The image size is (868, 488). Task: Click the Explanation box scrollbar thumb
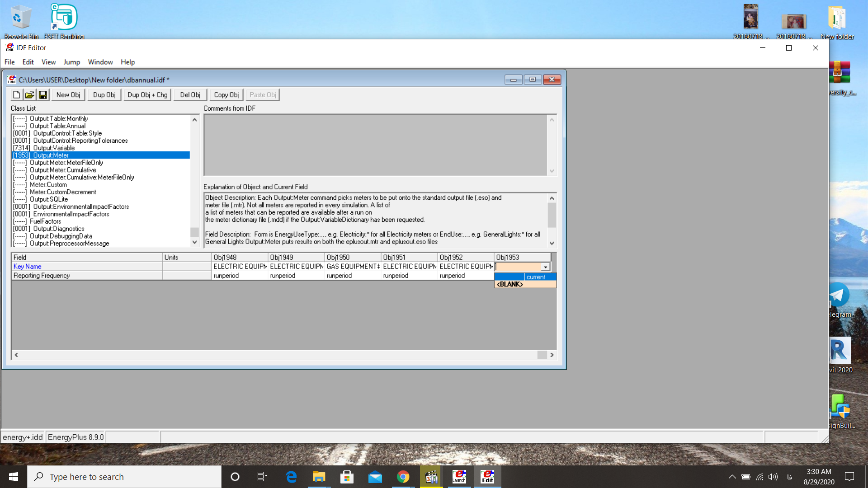(x=552, y=215)
